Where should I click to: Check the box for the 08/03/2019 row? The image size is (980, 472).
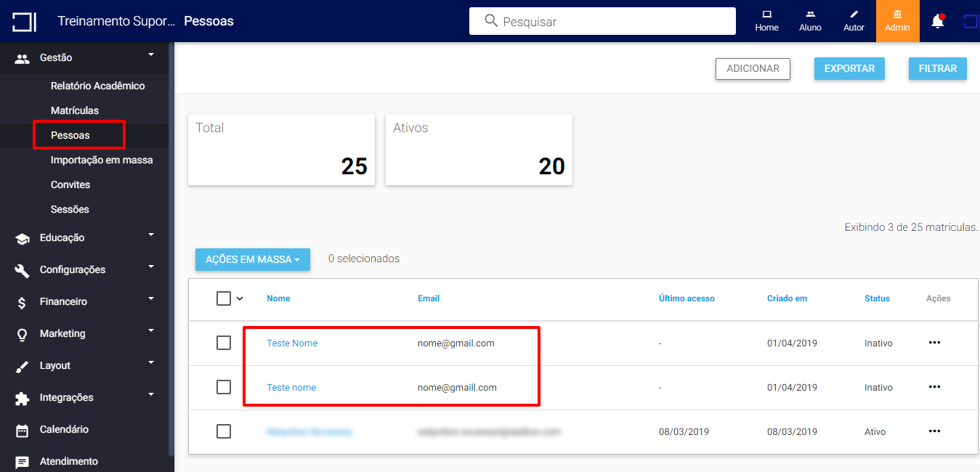[224, 431]
